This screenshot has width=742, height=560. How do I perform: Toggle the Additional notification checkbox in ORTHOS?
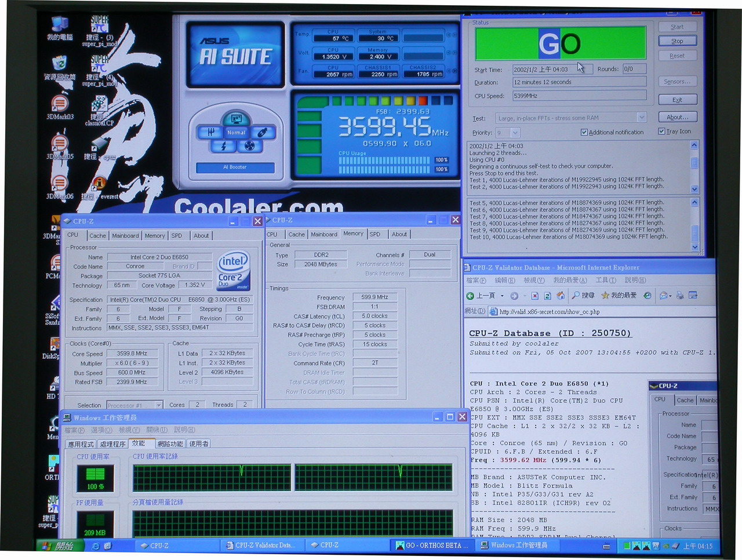584,132
